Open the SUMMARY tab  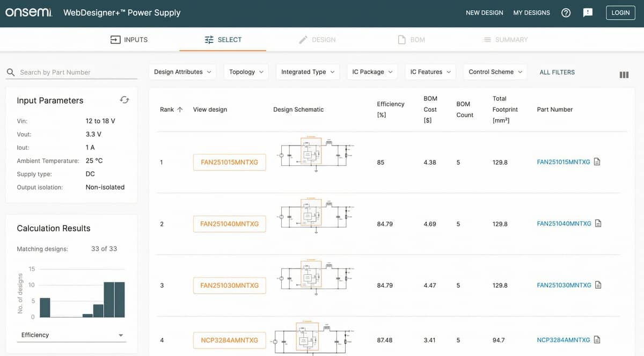(506, 40)
